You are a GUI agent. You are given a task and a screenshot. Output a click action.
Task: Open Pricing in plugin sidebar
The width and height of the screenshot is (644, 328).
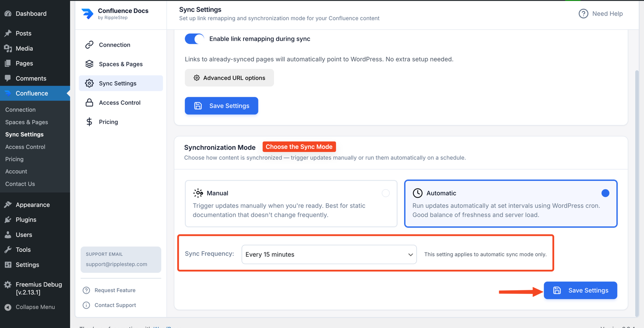click(121, 122)
